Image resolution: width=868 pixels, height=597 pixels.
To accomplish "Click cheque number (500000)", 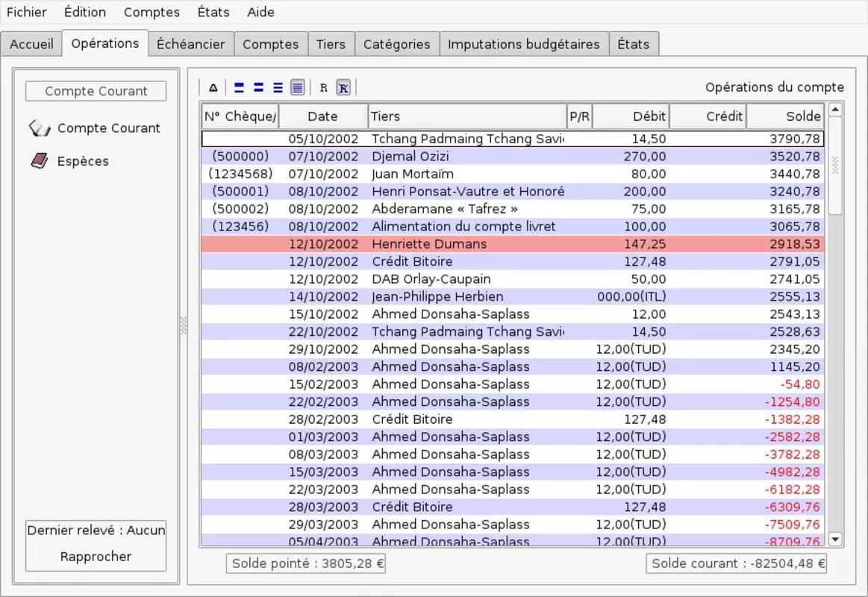I will tap(240, 157).
